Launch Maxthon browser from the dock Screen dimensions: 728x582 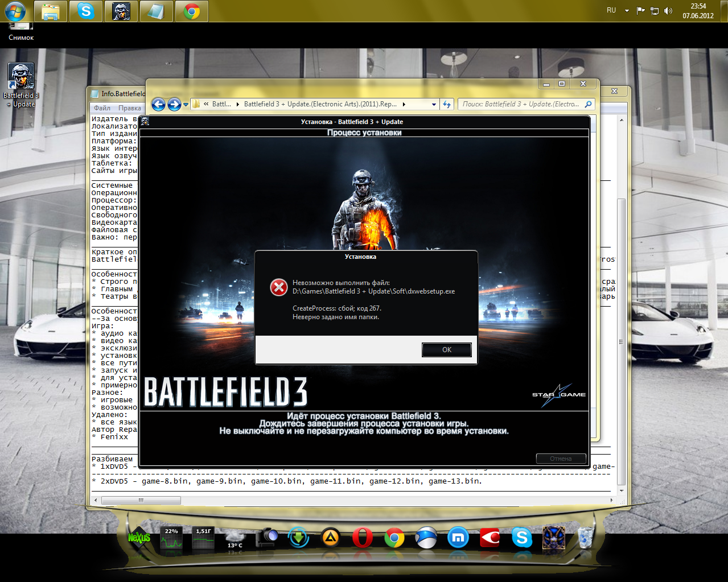coord(458,537)
